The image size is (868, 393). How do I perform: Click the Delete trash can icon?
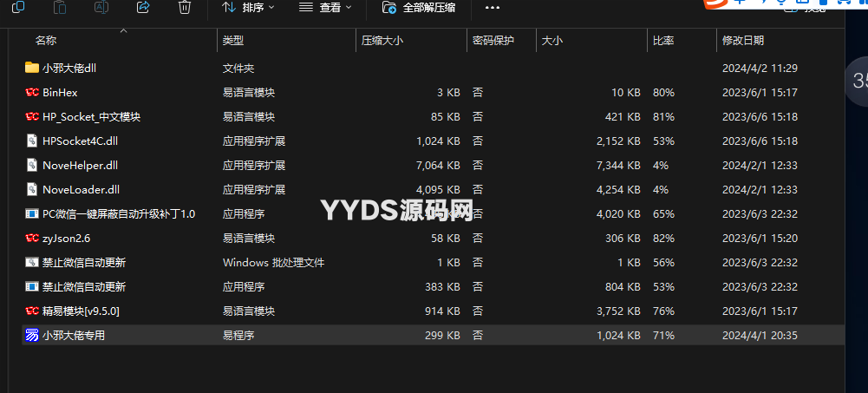point(185,7)
